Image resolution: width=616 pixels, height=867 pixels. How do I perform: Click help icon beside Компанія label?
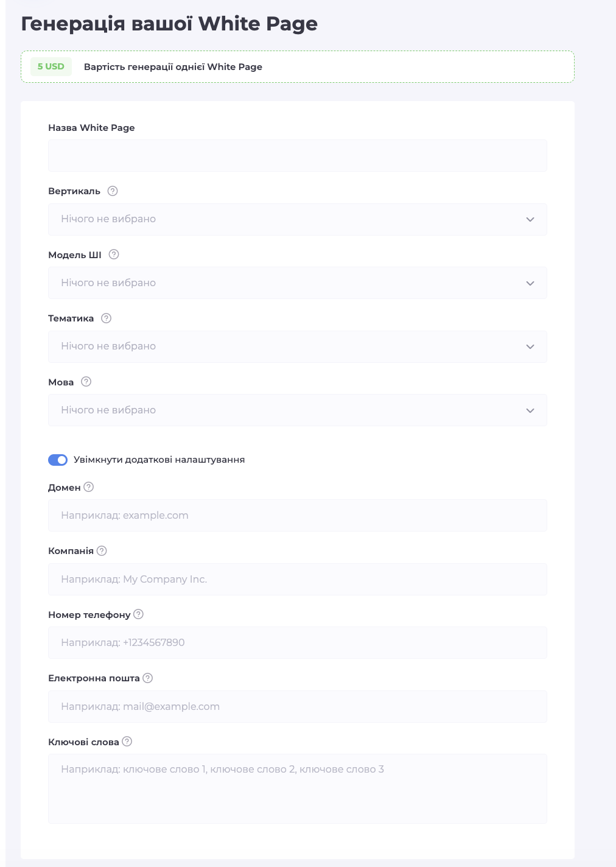tap(102, 551)
